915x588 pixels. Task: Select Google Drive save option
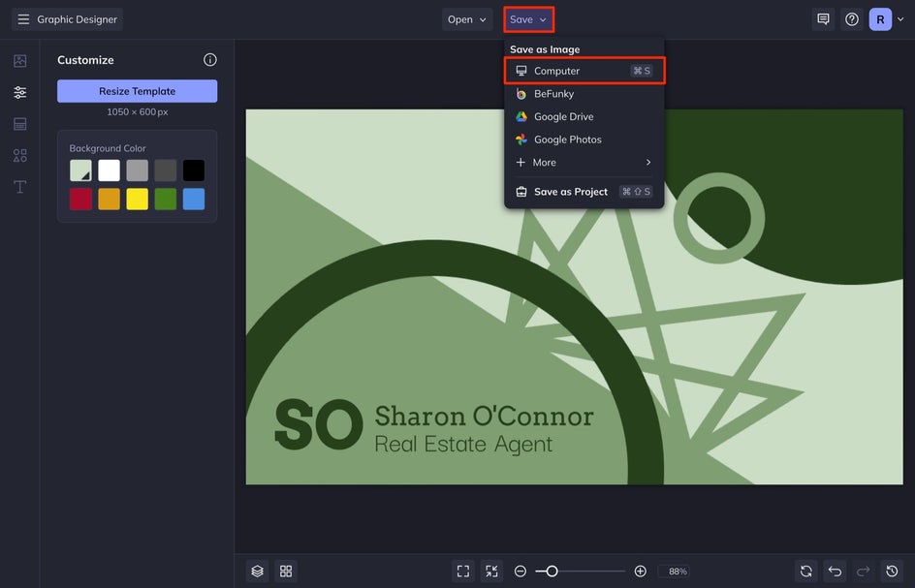pyautogui.click(x=563, y=116)
